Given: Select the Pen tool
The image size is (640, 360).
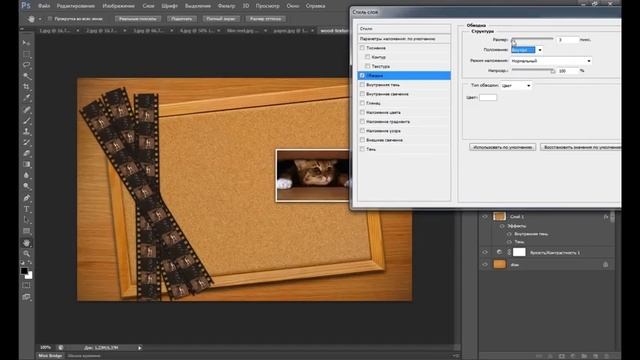Looking at the screenshot, I should (27, 198).
